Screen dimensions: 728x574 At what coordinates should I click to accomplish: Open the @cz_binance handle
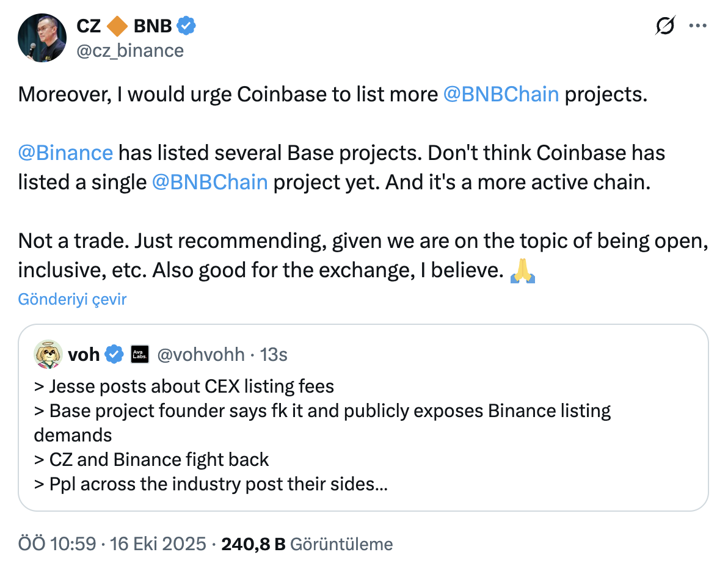point(129,50)
